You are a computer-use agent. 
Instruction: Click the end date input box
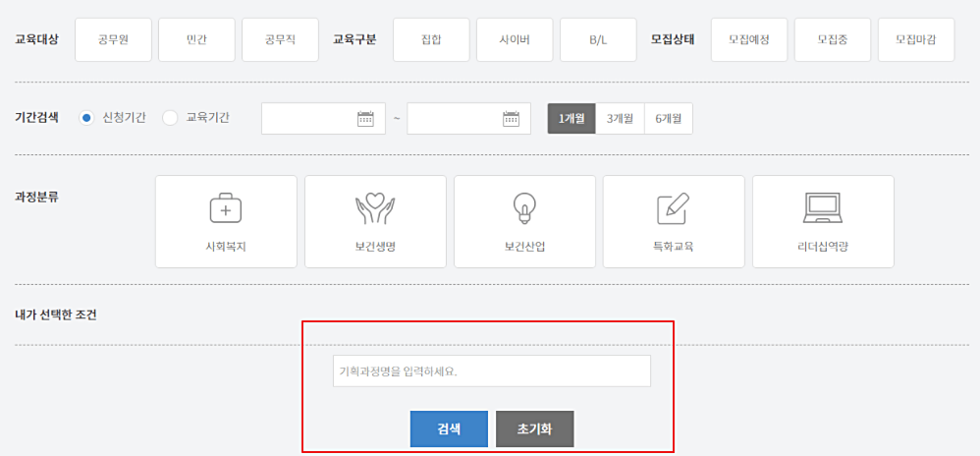pos(468,118)
